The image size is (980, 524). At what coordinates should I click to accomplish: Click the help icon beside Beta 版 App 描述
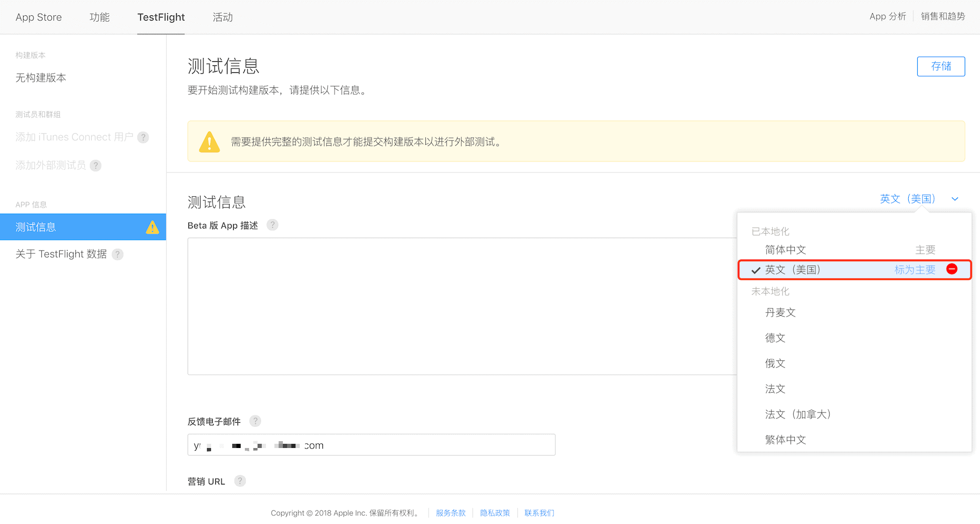click(x=272, y=225)
